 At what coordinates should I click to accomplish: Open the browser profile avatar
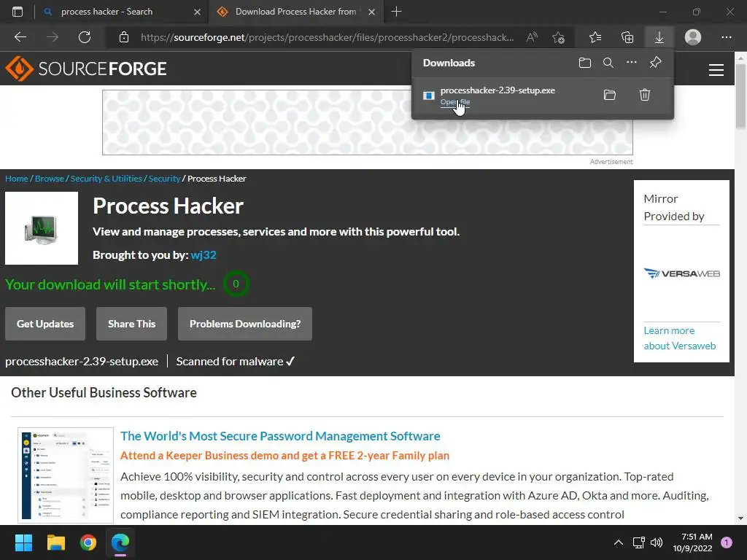tap(693, 37)
